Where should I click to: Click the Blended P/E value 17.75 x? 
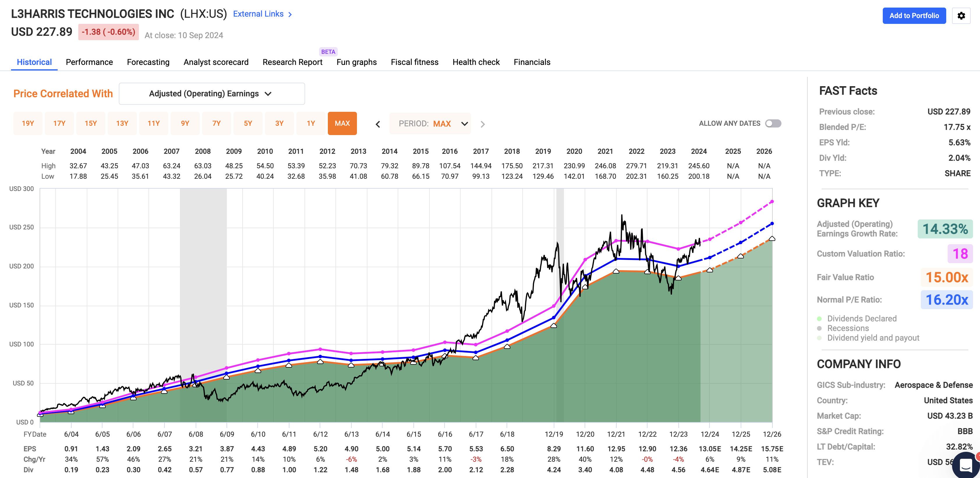point(957,127)
